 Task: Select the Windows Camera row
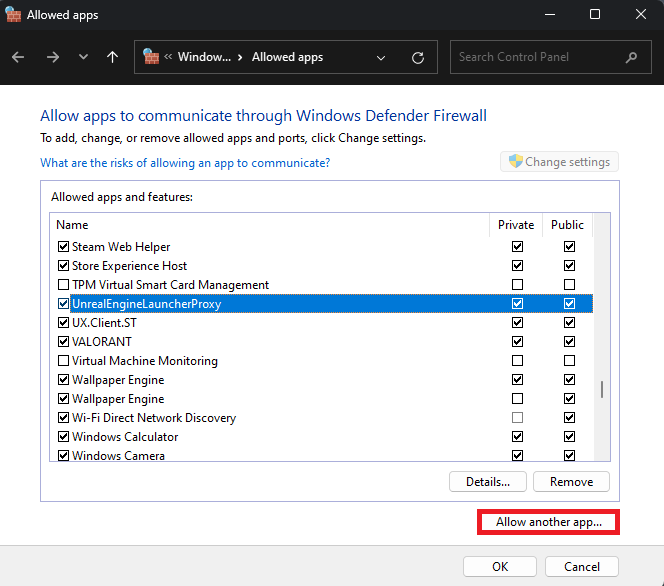point(322,456)
